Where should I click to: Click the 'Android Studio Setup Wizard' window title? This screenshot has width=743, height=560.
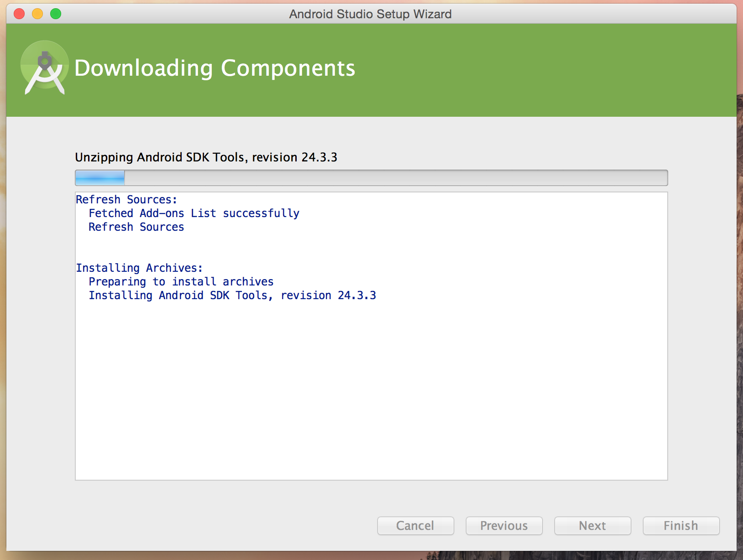370,14
